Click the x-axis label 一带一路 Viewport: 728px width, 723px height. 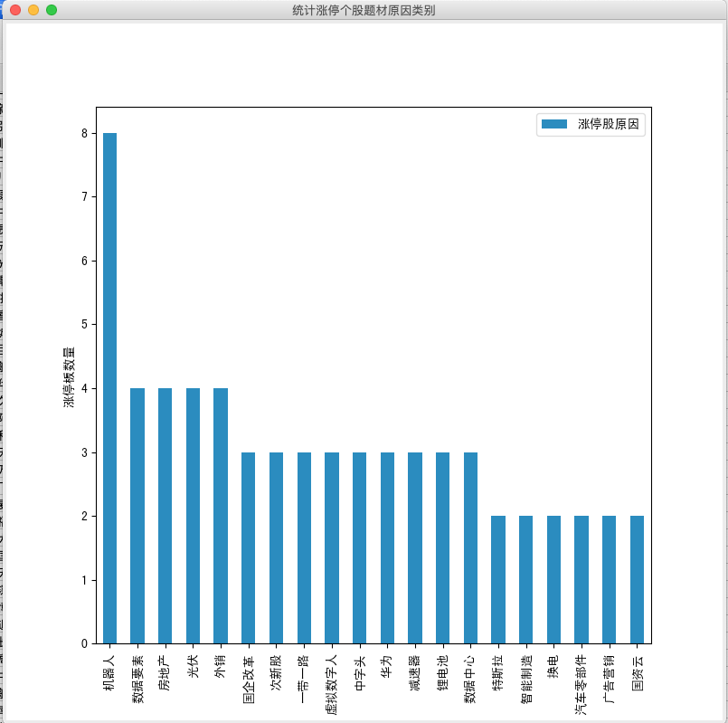pos(304,679)
